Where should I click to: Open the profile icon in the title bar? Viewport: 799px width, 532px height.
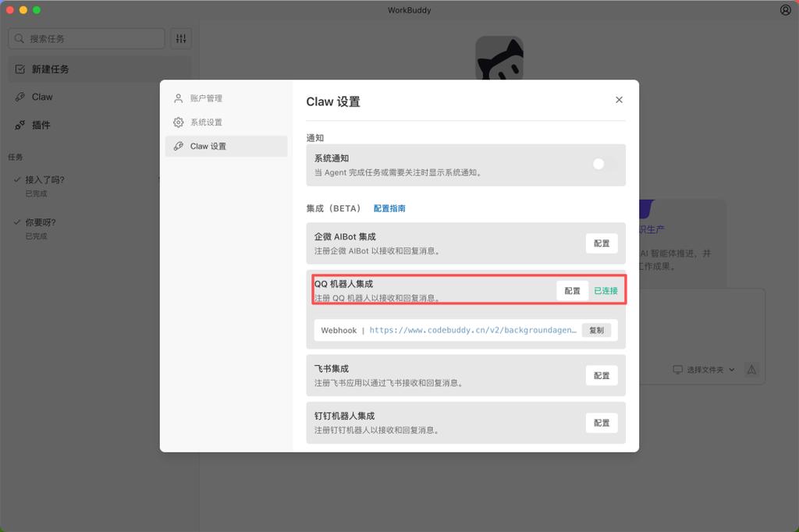785,9
